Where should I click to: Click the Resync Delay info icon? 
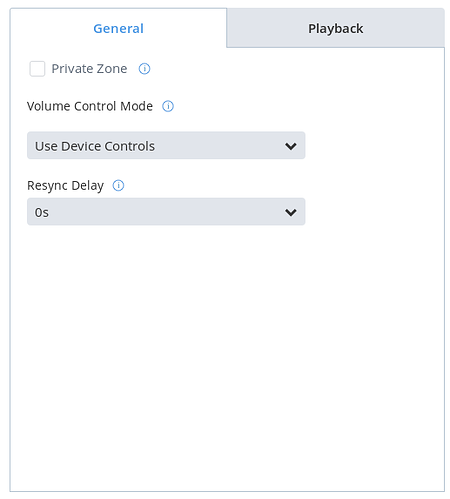click(x=118, y=185)
